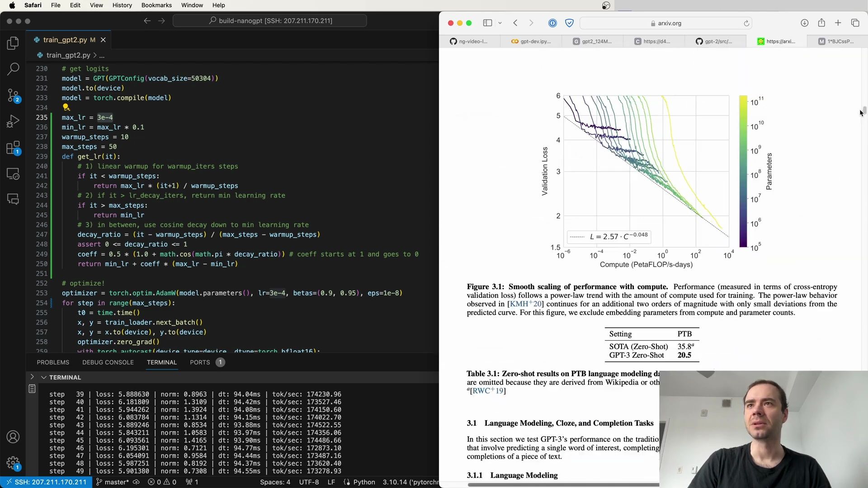Screen dimensions: 868x488
Task: Open the Explorer view in VS Code
Action: 13,43
